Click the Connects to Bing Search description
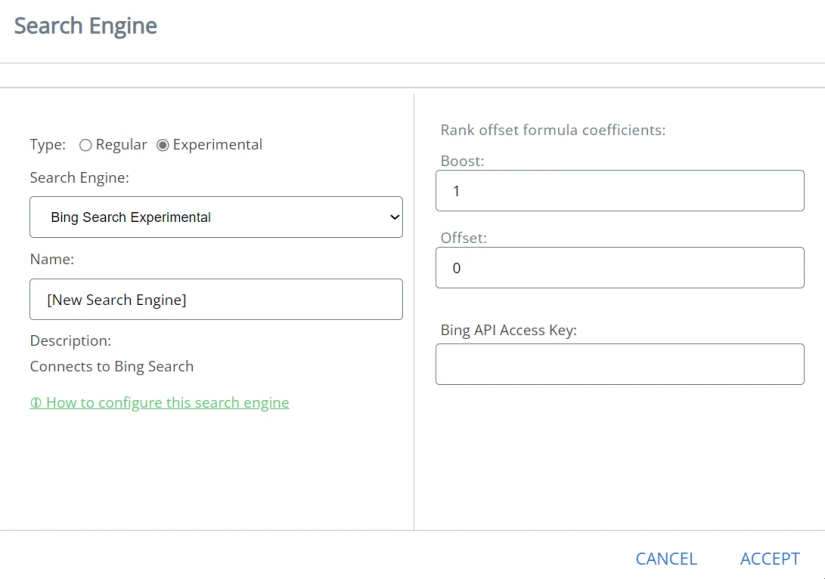The image size is (825, 579). click(x=112, y=366)
